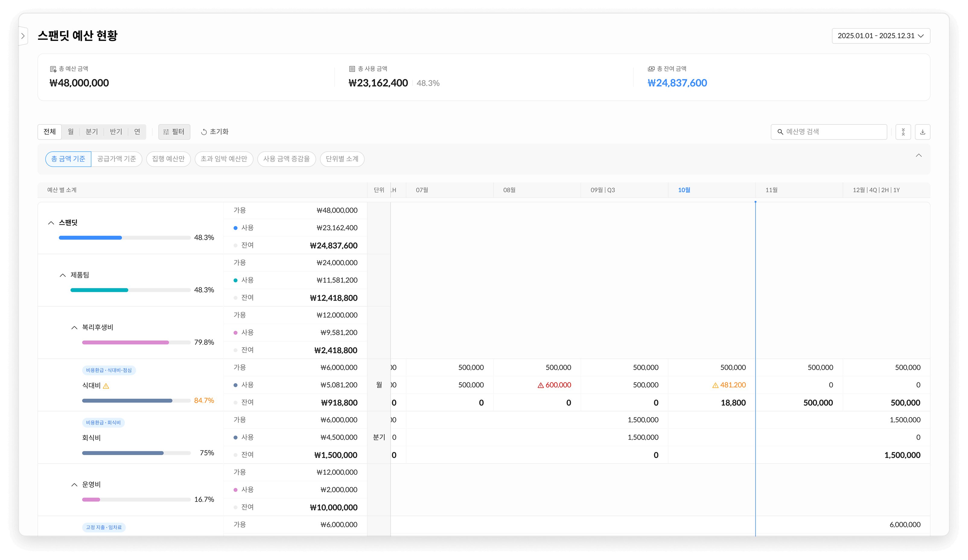The height and width of the screenshot is (560, 968).
Task: Switch to 공급가액 기준
Action: pyautogui.click(x=116, y=159)
